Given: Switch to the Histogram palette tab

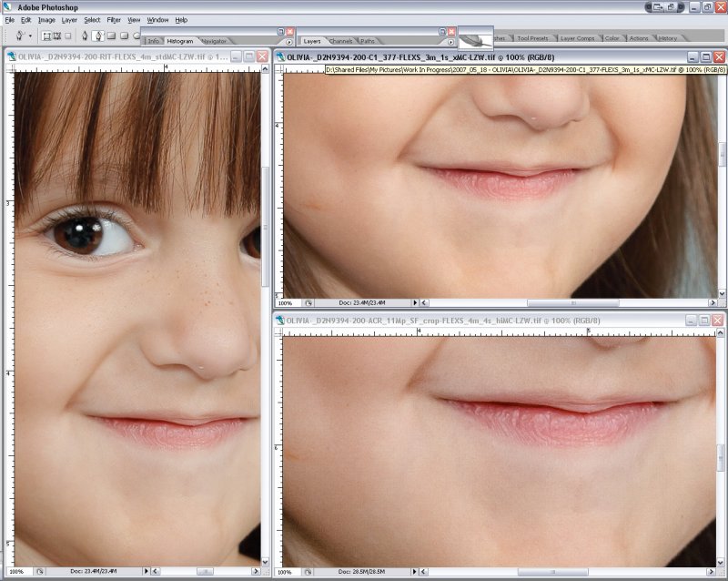Looking at the screenshot, I should pos(179,41).
